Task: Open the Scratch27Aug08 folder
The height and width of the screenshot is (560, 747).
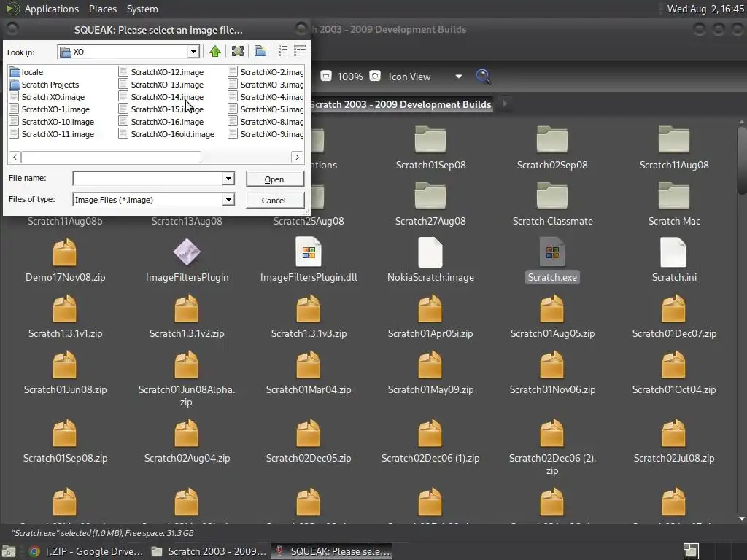Action: [x=430, y=204]
